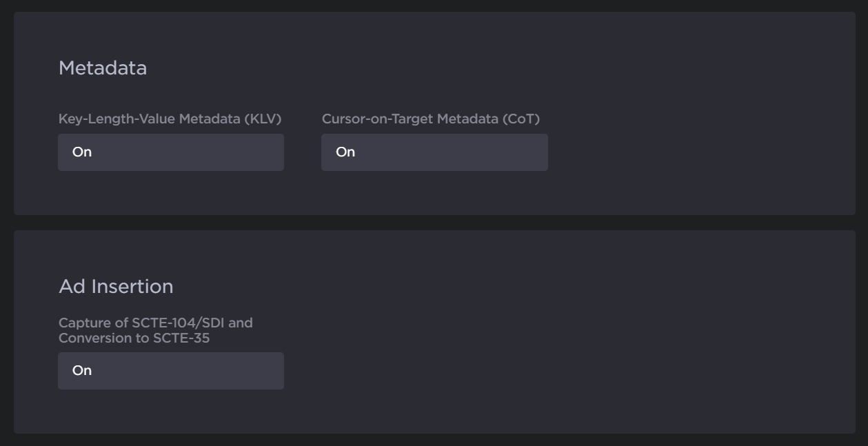
Task: Click the 'On' text under KLV
Action: coord(82,152)
